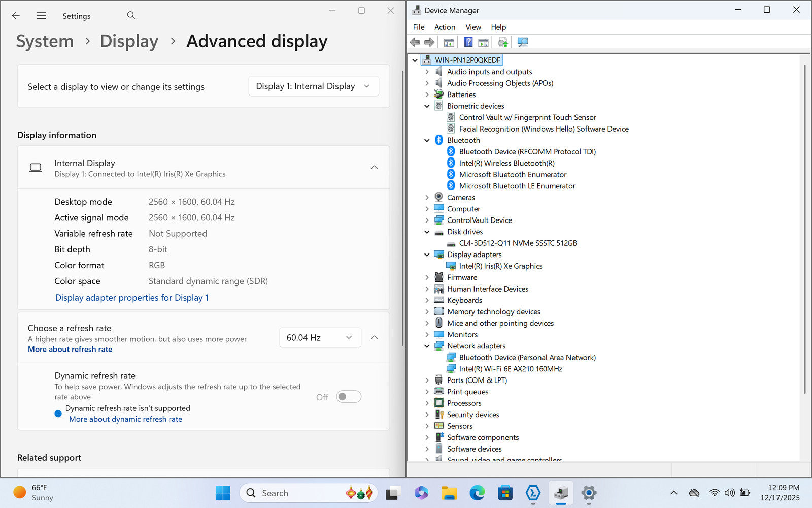Viewport: 812px width, 508px height.
Task: Click the Scan for hardware changes icon
Action: click(x=522, y=42)
